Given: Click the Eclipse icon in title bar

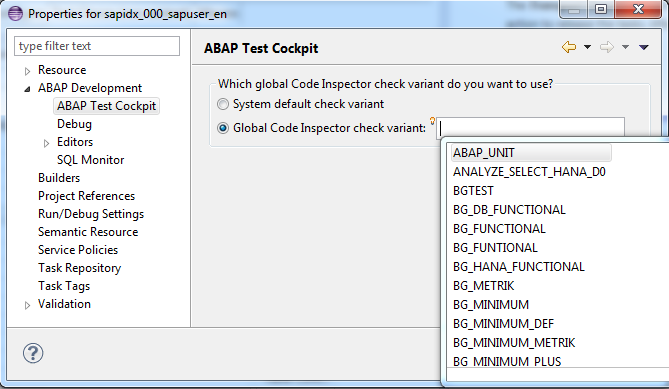Looking at the screenshot, I should [15, 13].
